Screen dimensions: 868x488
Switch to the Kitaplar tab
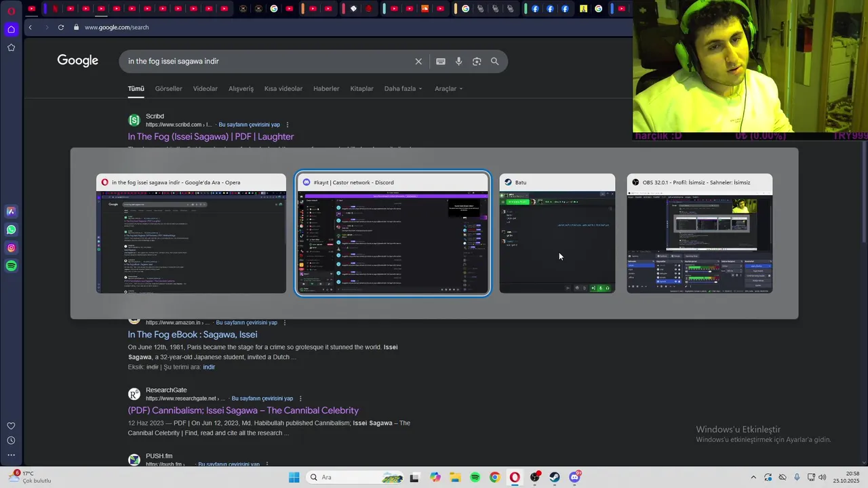point(361,89)
